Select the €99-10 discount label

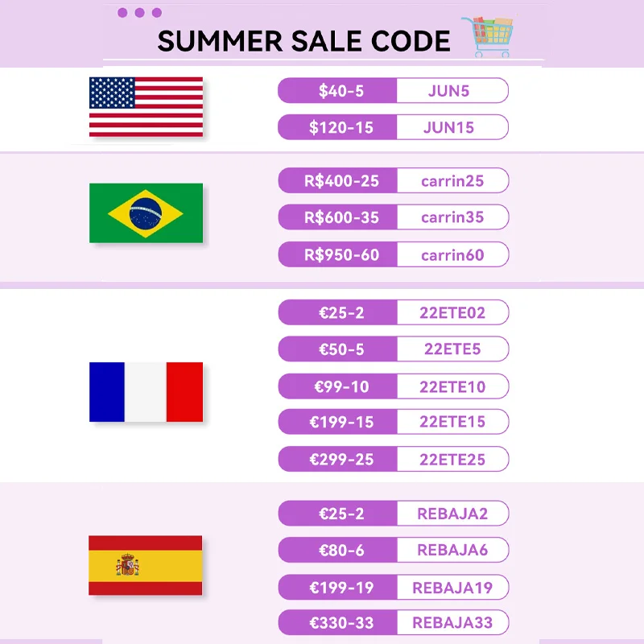pyautogui.click(x=341, y=387)
